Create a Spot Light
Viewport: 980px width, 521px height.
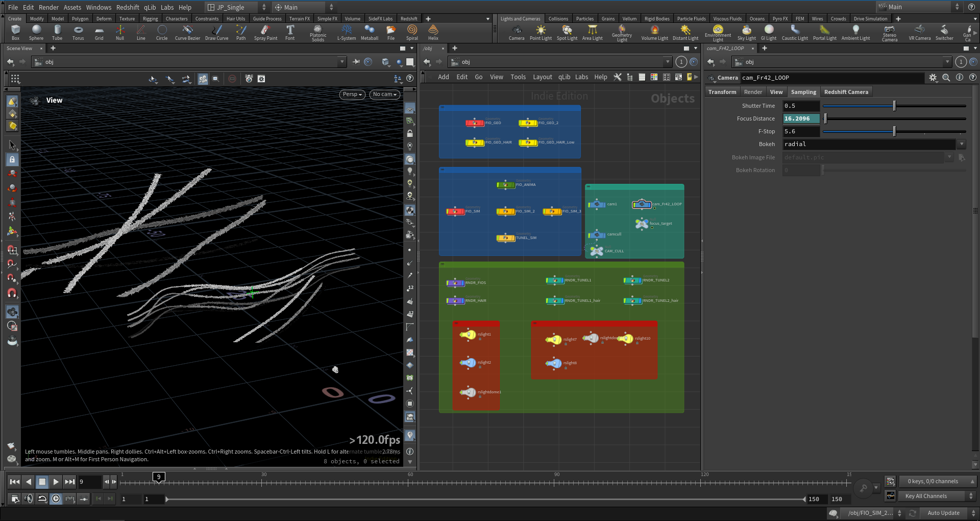(567, 33)
